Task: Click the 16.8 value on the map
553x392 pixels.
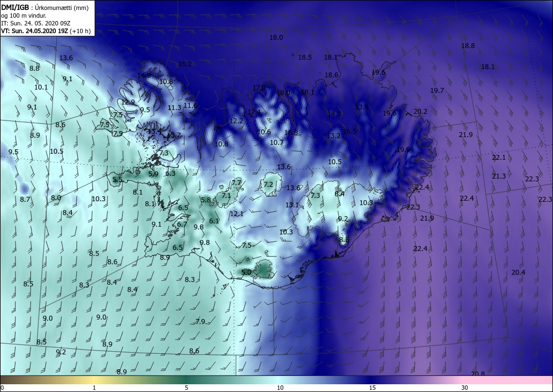Action: coord(291,133)
